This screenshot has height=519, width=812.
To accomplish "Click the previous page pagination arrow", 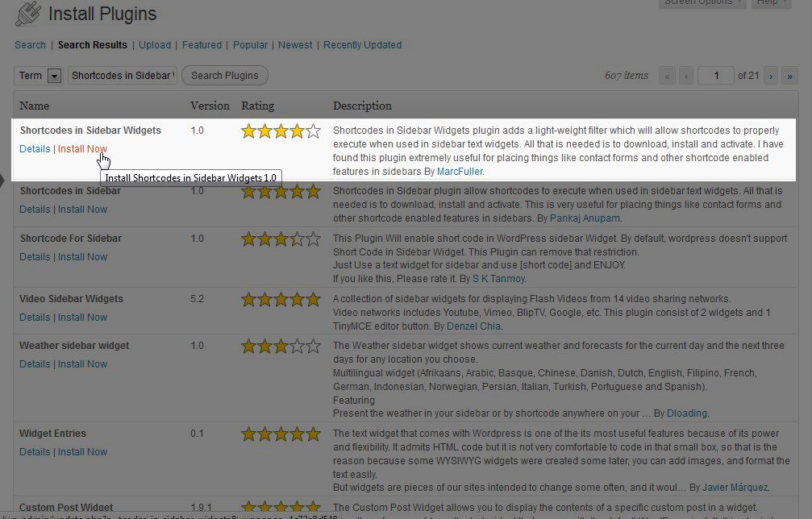I will (x=686, y=76).
